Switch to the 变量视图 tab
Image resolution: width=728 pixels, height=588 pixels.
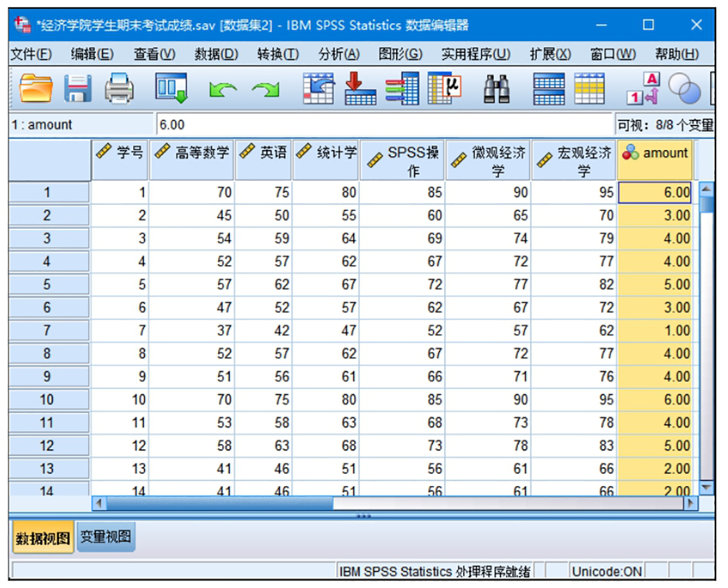point(106,537)
